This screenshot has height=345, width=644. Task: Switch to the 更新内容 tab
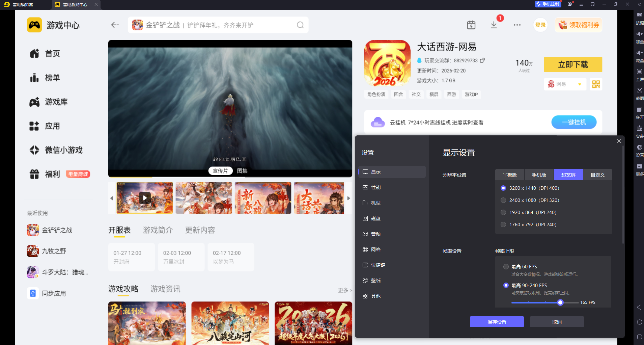point(200,230)
